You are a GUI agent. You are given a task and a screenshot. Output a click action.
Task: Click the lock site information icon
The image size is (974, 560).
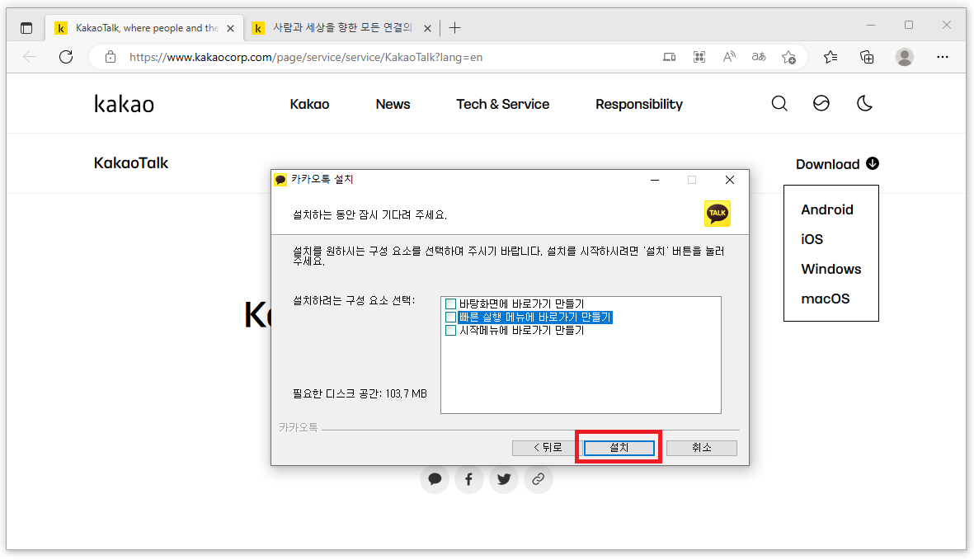click(x=111, y=57)
